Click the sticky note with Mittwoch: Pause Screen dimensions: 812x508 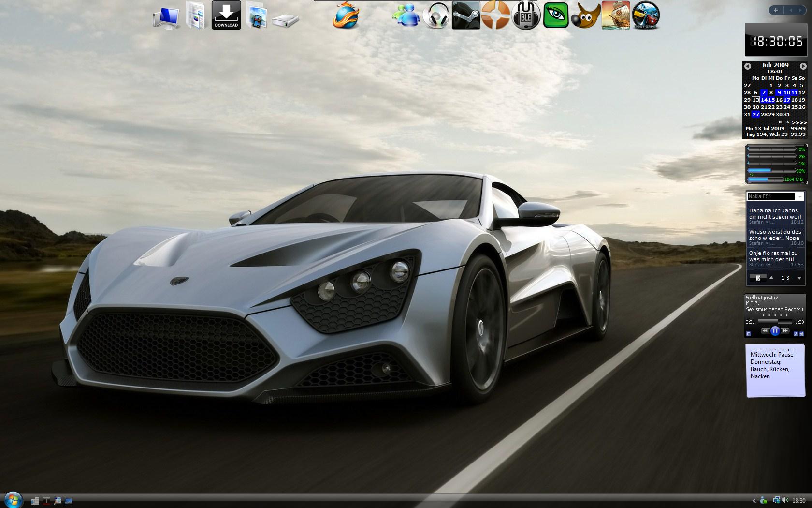pyautogui.click(x=775, y=370)
